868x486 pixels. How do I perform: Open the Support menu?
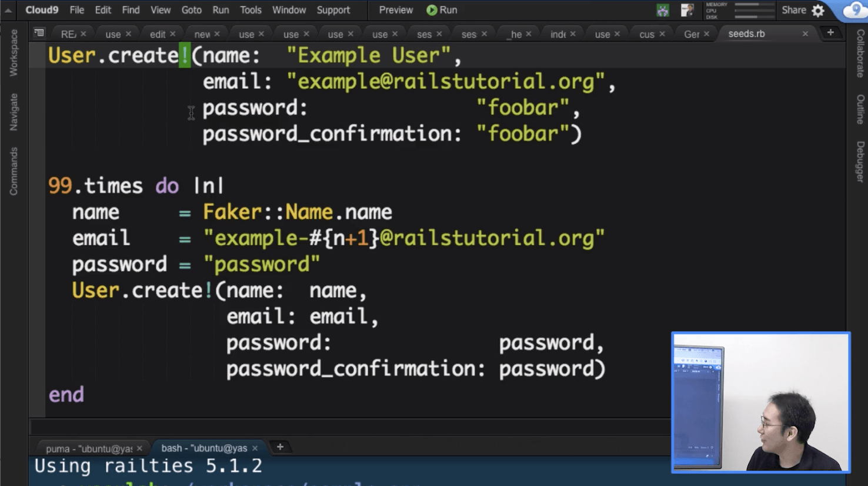point(333,10)
